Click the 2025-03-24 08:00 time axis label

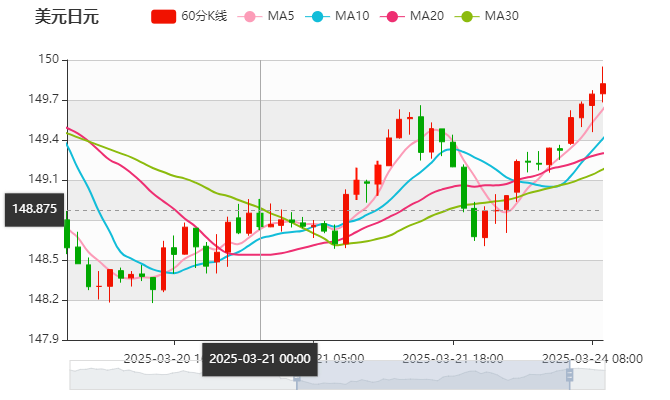(x=592, y=357)
